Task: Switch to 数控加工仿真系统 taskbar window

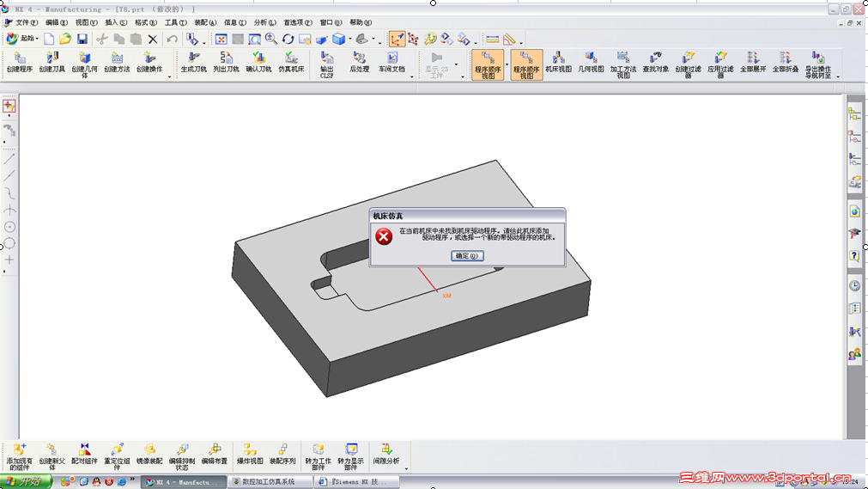Action: click(270, 482)
